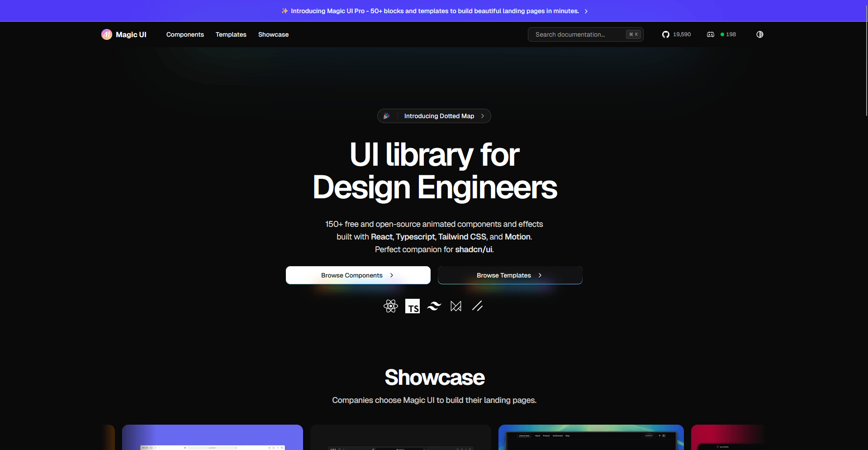Click the Magic UI logo icon
868x450 pixels.
tap(107, 34)
